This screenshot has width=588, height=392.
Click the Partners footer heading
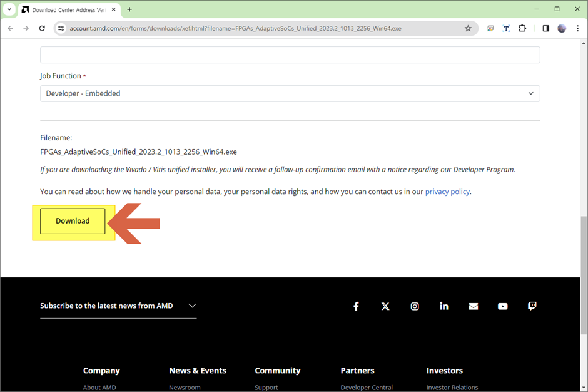point(357,371)
